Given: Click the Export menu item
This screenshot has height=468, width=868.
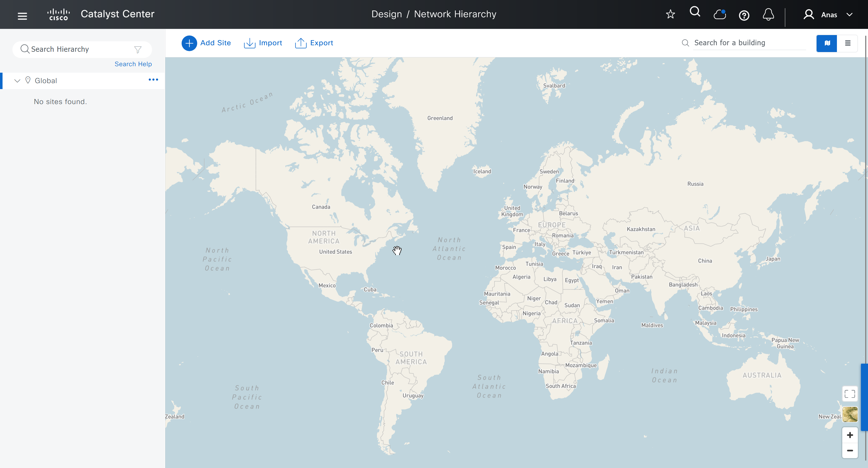Looking at the screenshot, I should click(314, 43).
